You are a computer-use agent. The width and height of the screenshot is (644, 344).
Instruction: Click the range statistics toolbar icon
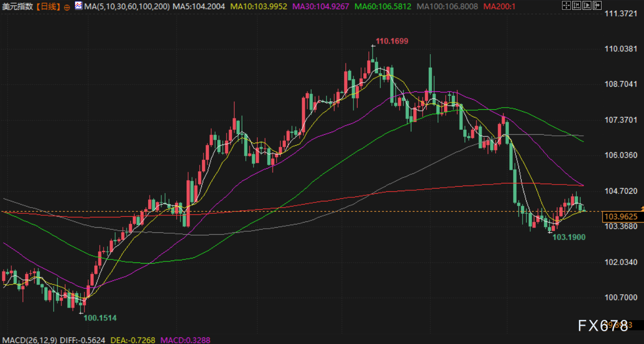[577, 5]
